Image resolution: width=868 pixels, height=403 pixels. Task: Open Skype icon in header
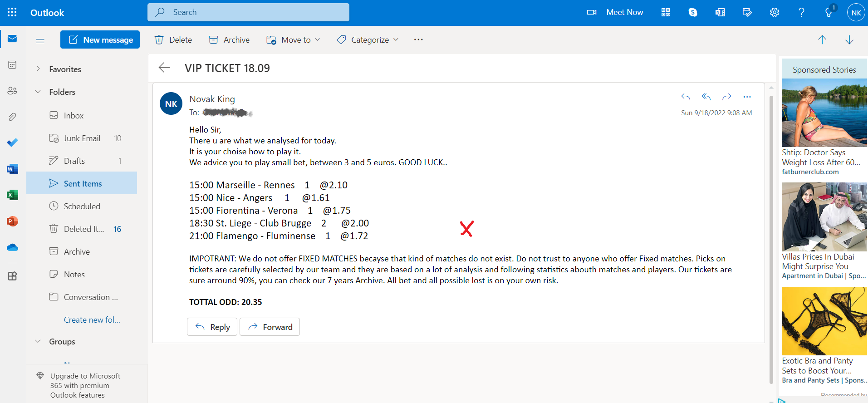(693, 12)
